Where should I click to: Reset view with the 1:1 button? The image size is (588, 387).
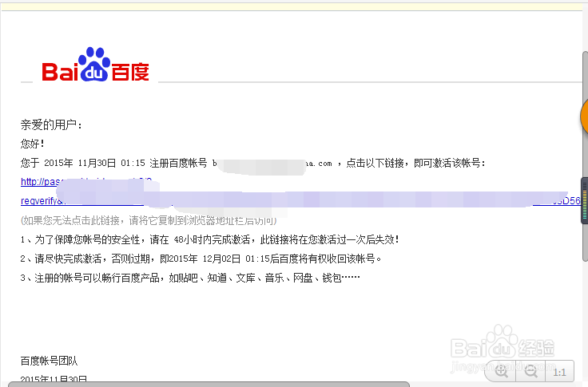point(559,372)
